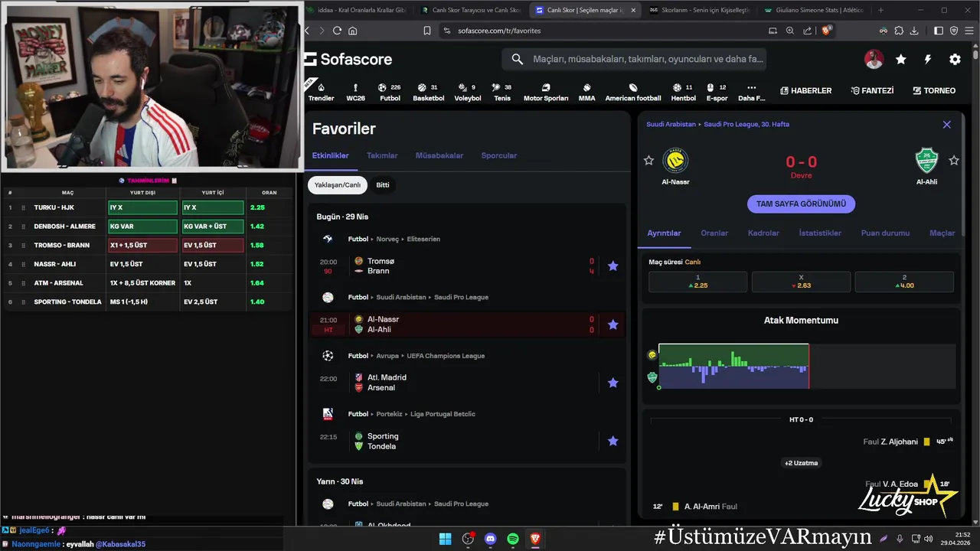Open the MMA category
The image size is (980, 551).
click(x=586, y=92)
